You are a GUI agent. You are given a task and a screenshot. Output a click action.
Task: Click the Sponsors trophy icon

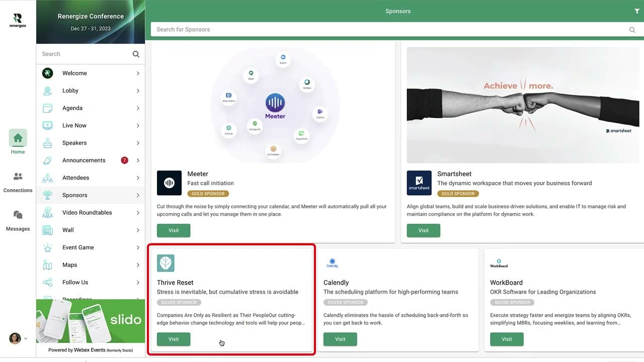48,195
